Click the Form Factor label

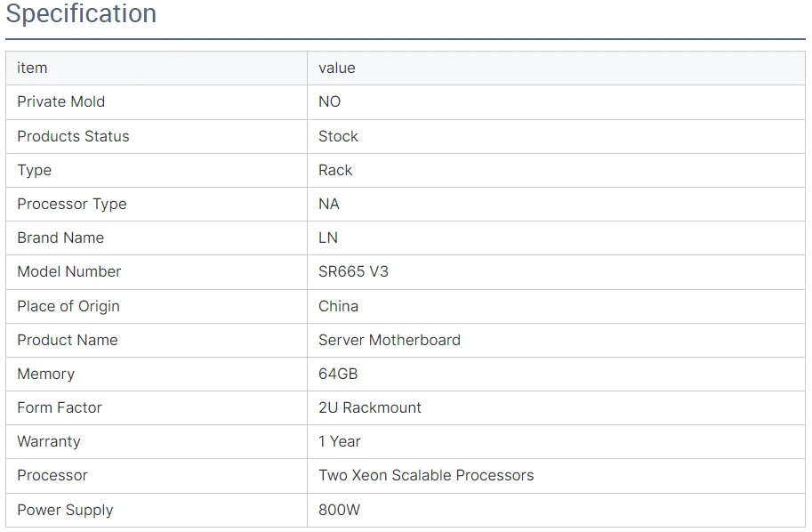click(60, 407)
